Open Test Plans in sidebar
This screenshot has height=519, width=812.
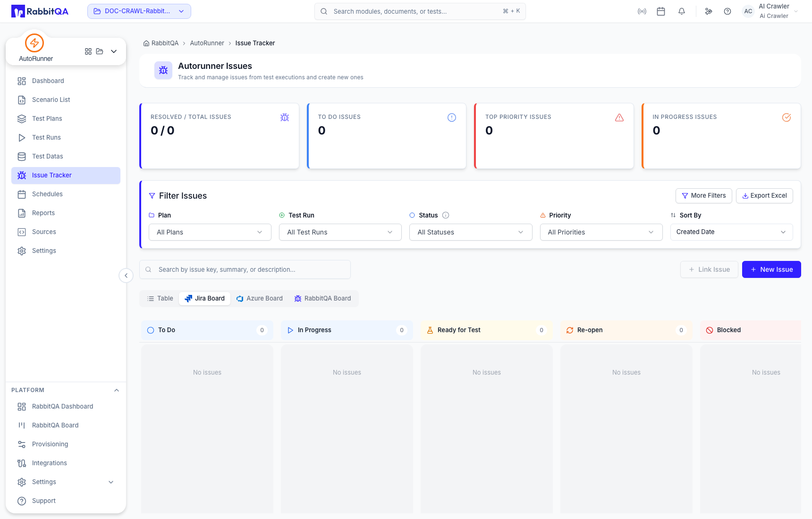66,119
